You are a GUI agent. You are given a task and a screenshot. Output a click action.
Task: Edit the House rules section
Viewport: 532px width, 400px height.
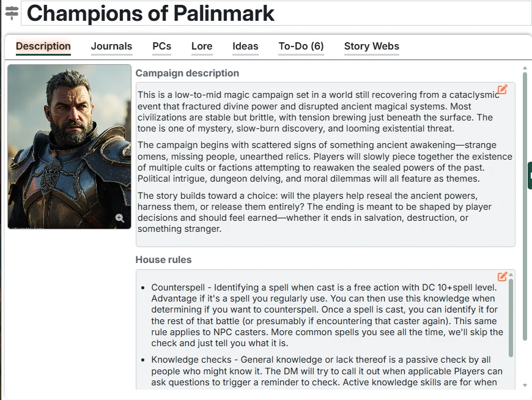pyautogui.click(x=502, y=276)
